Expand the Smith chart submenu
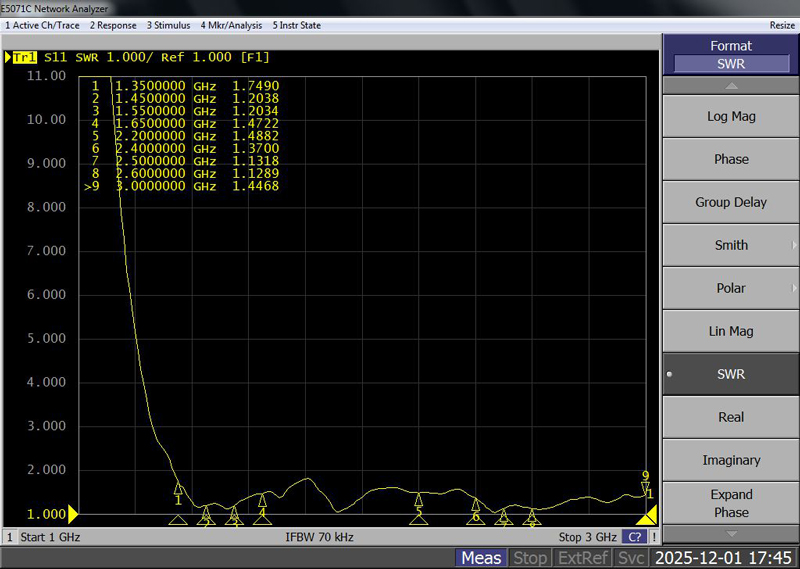800x569 pixels. (x=730, y=245)
